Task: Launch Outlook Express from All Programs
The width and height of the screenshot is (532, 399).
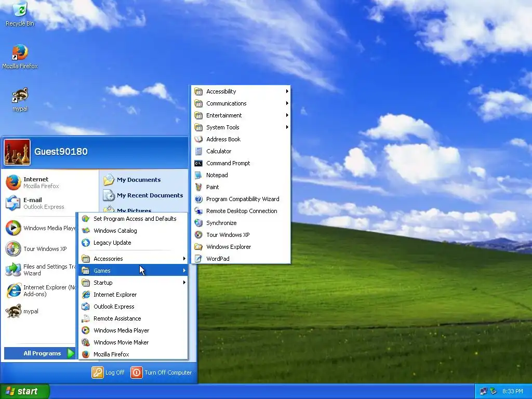Action: (x=133, y=307)
